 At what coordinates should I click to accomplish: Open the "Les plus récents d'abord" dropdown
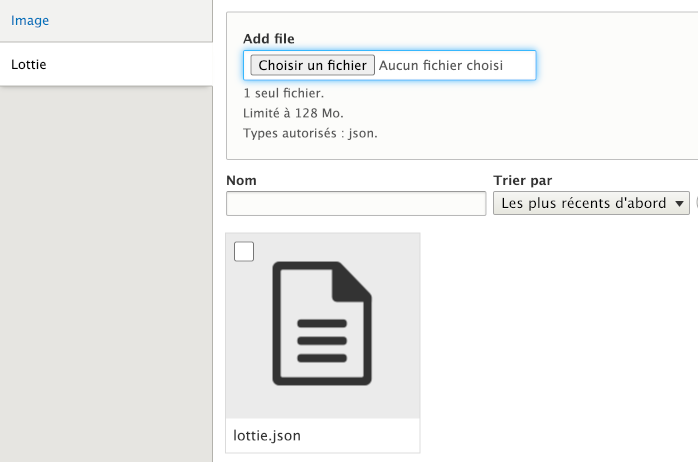pyautogui.click(x=584, y=204)
